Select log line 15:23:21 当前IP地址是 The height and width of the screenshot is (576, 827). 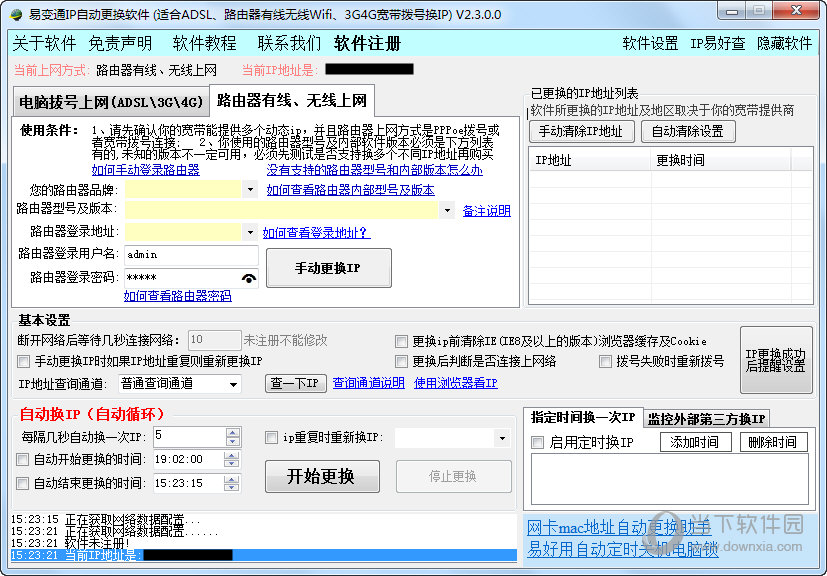pos(264,555)
